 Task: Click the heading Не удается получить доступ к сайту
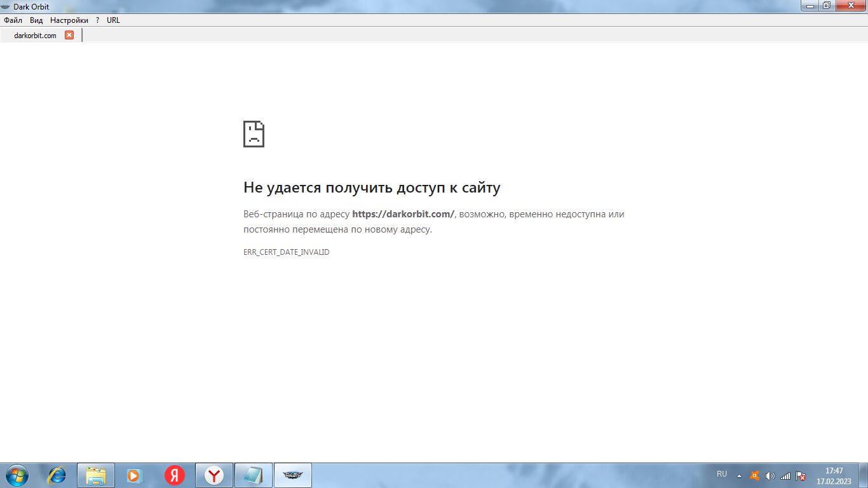372,187
